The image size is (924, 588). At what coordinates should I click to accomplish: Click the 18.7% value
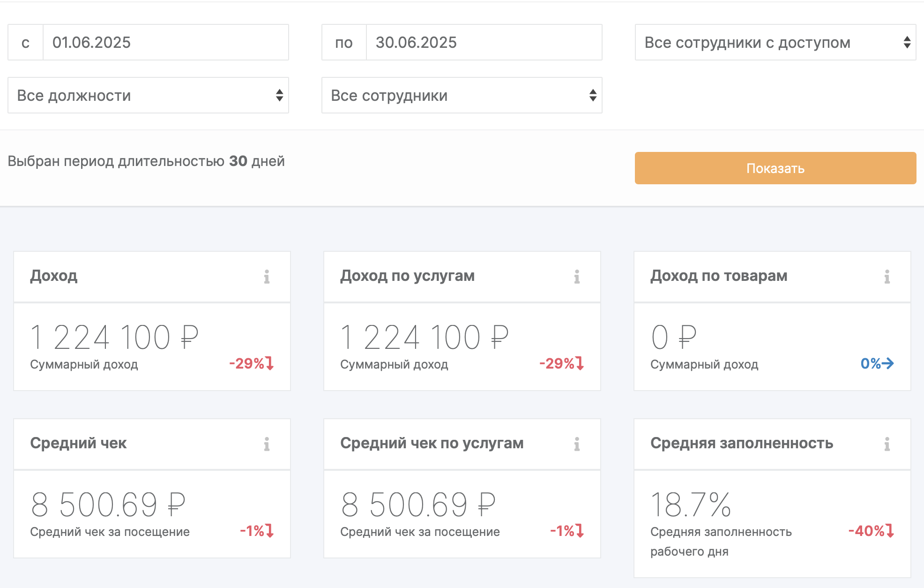(691, 505)
